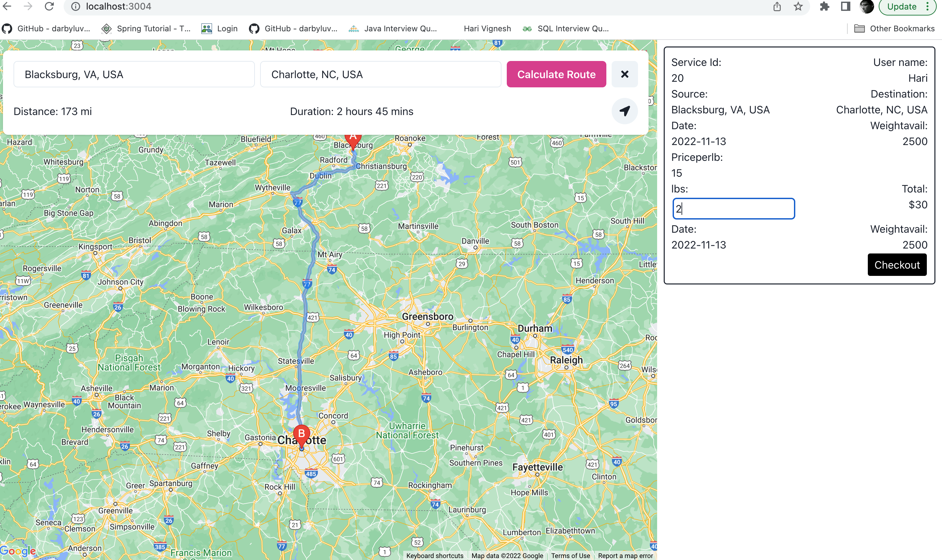The height and width of the screenshot is (560, 942).
Task: Click the share page icon
Action: [x=777, y=6]
